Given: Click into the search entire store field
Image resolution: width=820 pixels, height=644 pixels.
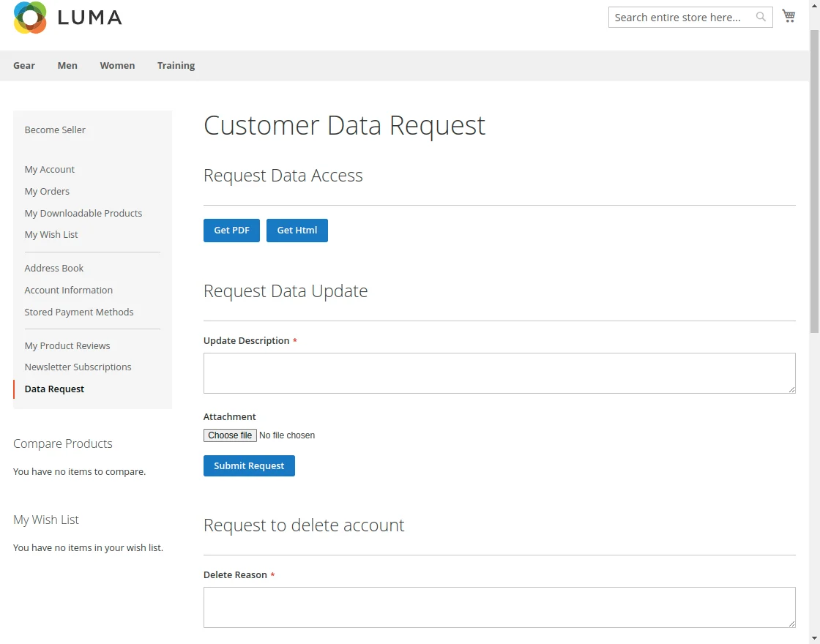Looking at the screenshot, I should 681,16.
